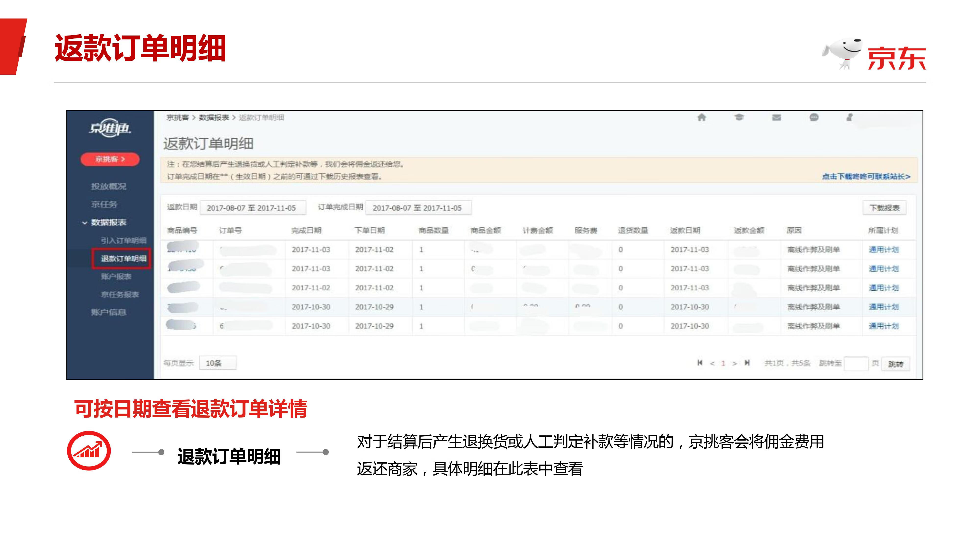Image resolution: width=980 pixels, height=551 pixels.
Task: Open 京任务报表 in sidebar
Action: 120,294
